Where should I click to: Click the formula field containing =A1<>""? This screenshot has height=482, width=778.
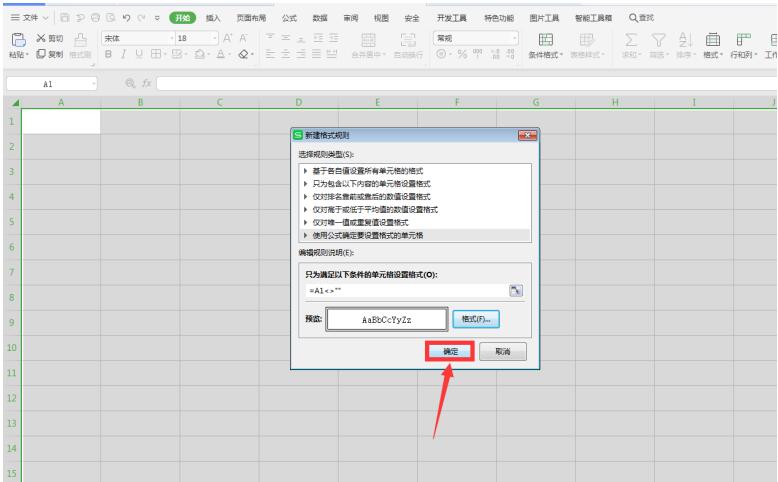pyautogui.click(x=407, y=290)
